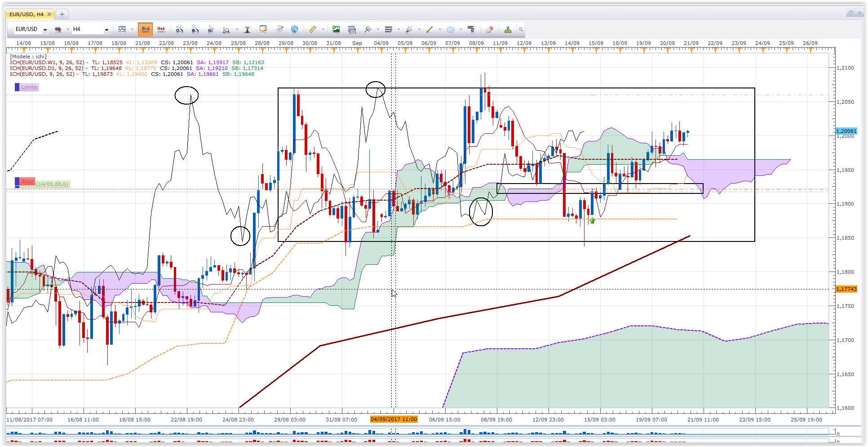The image size is (868, 447).
Task: Click the 11/08/2017 07:00 time axis label
Action: tap(30, 420)
